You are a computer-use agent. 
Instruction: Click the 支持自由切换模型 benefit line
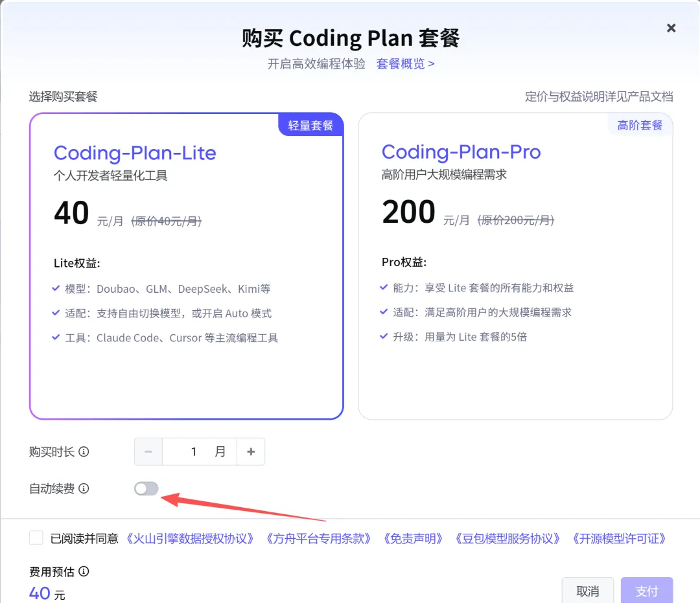pos(161,313)
